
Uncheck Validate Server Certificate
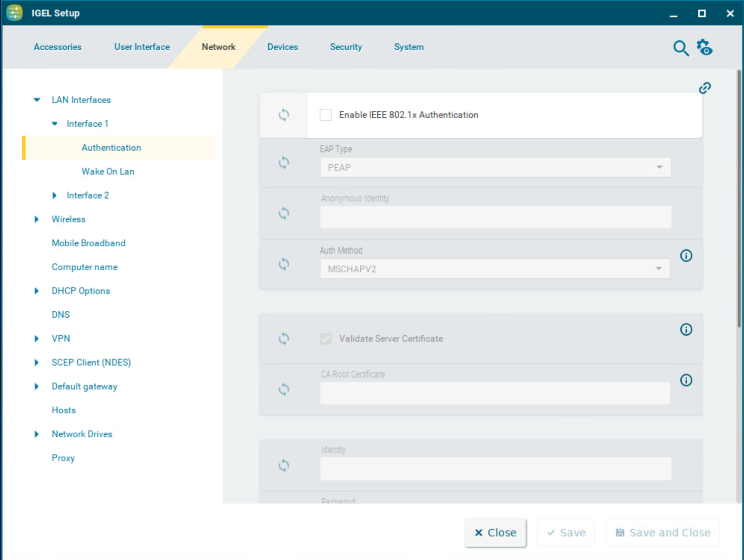pos(325,338)
